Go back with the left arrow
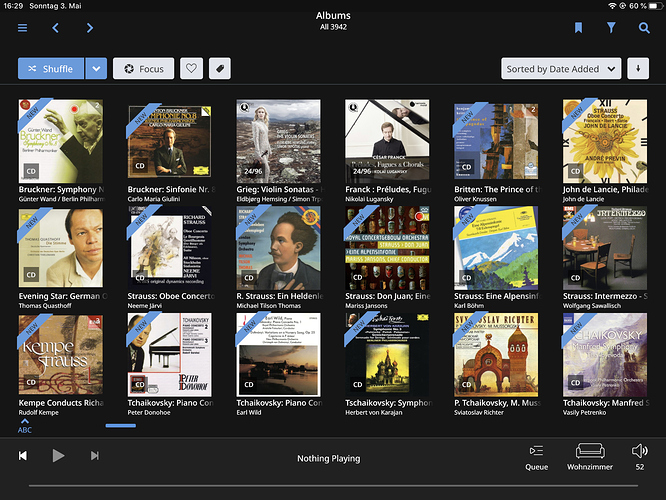The height and width of the screenshot is (500, 666). (56, 28)
